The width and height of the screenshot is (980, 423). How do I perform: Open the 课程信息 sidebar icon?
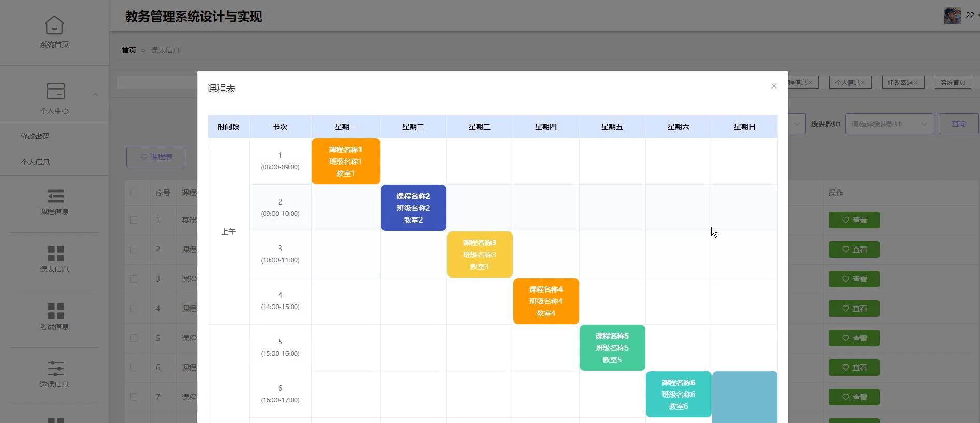[x=55, y=196]
